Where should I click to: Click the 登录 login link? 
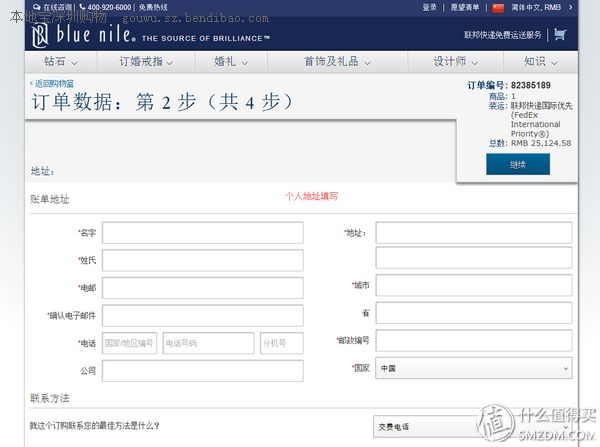[429, 7]
